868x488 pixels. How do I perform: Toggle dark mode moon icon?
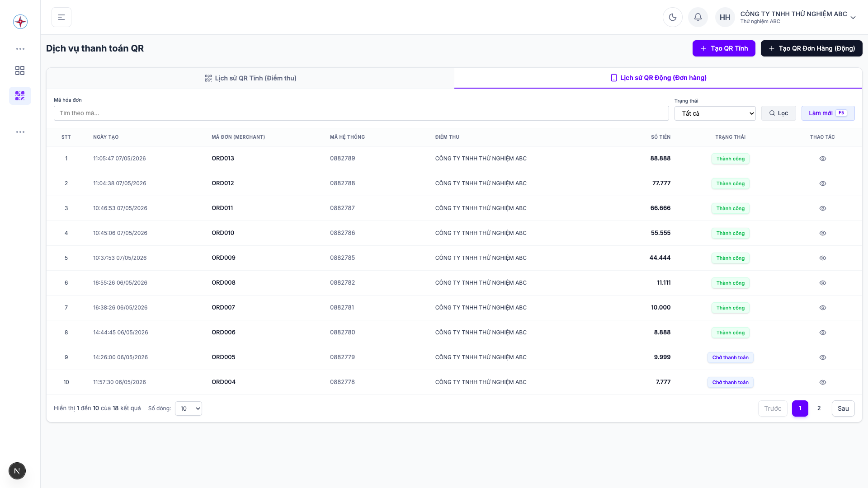(672, 17)
